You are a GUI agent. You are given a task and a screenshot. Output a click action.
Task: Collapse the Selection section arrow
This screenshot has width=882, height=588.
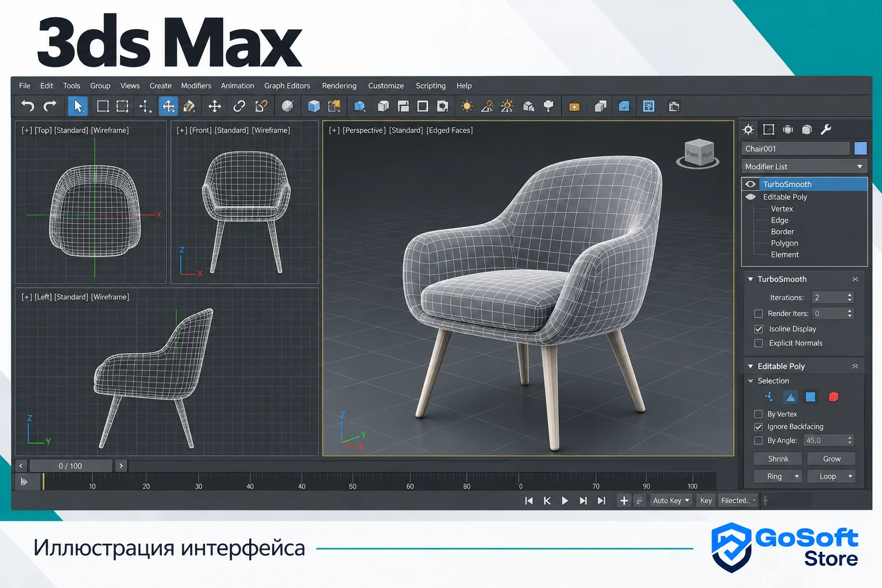pyautogui.click(x=751, y=381)
